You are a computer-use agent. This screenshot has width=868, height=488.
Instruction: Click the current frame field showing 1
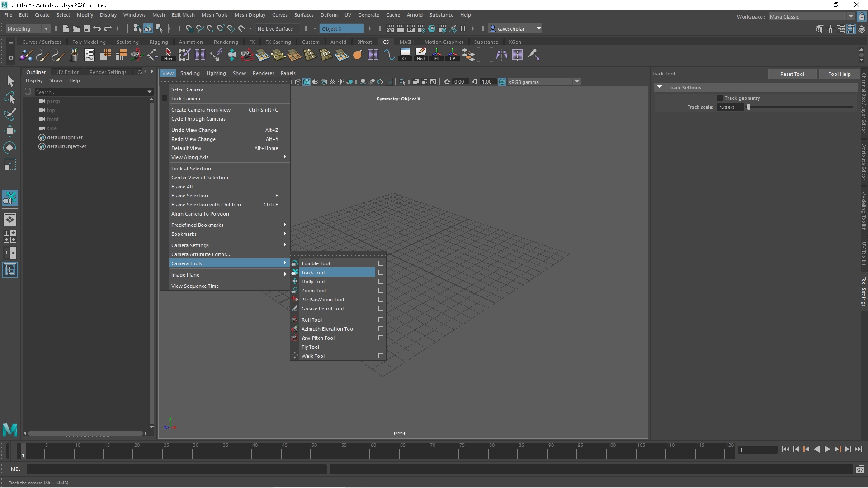pyautogui.click(x=758, y=450)
